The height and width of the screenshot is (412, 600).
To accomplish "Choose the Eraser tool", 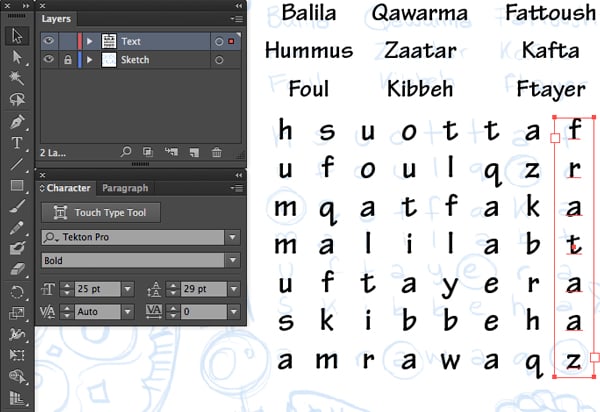I will [x=17, y=269].
